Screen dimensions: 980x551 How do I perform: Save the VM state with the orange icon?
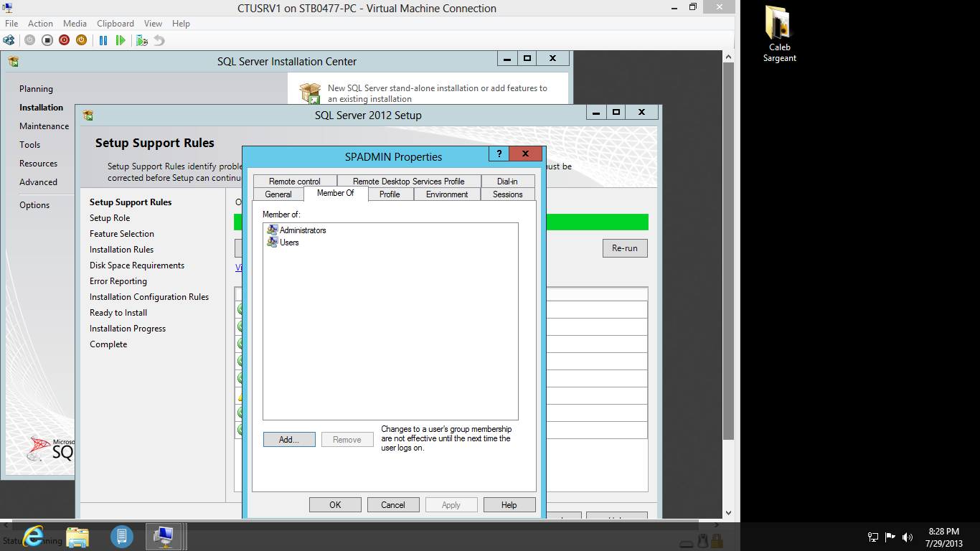pos(81,40)
